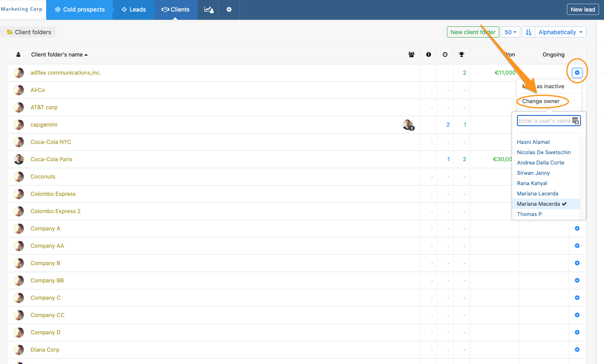Click the team members column header icon
Viewport: 604px width, 364px height.
tap(411, 54)
